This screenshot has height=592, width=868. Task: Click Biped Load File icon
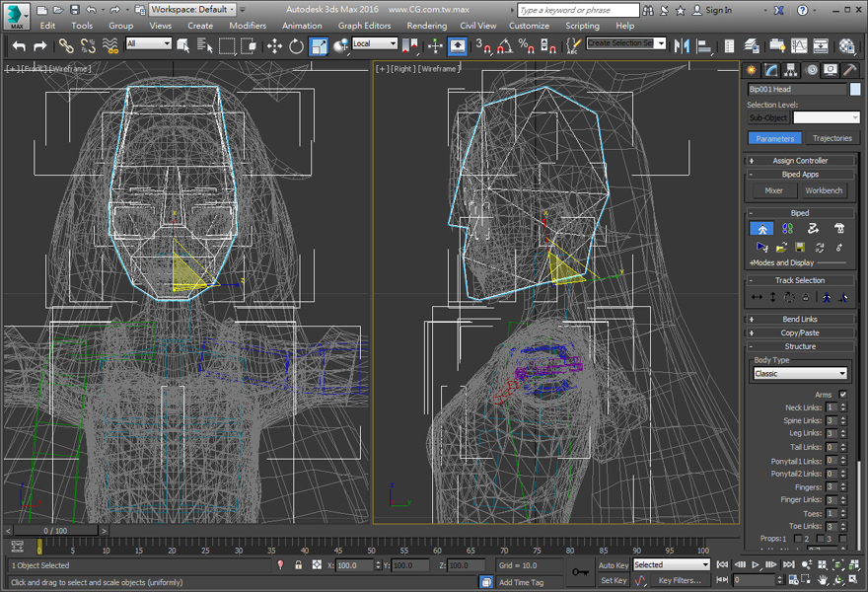click(781, 247)
